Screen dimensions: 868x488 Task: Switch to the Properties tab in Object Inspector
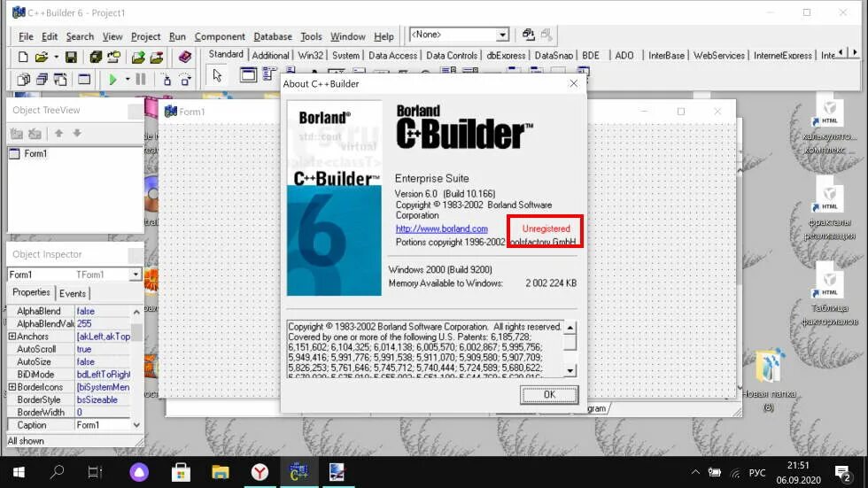[31, 292]
